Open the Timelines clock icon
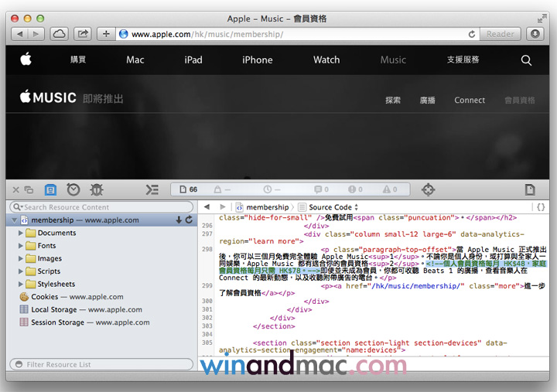This screenshot has height=392, width=557. coord(73,189)
